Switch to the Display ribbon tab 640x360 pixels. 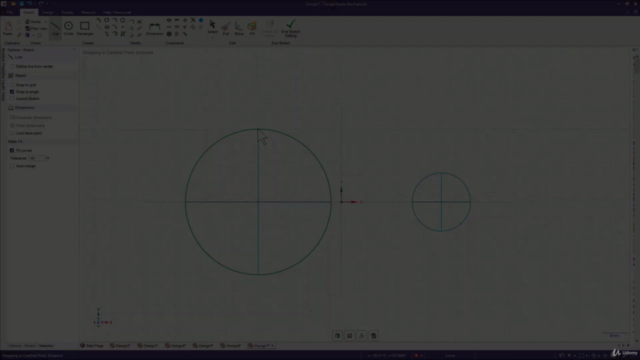(67, 13)
